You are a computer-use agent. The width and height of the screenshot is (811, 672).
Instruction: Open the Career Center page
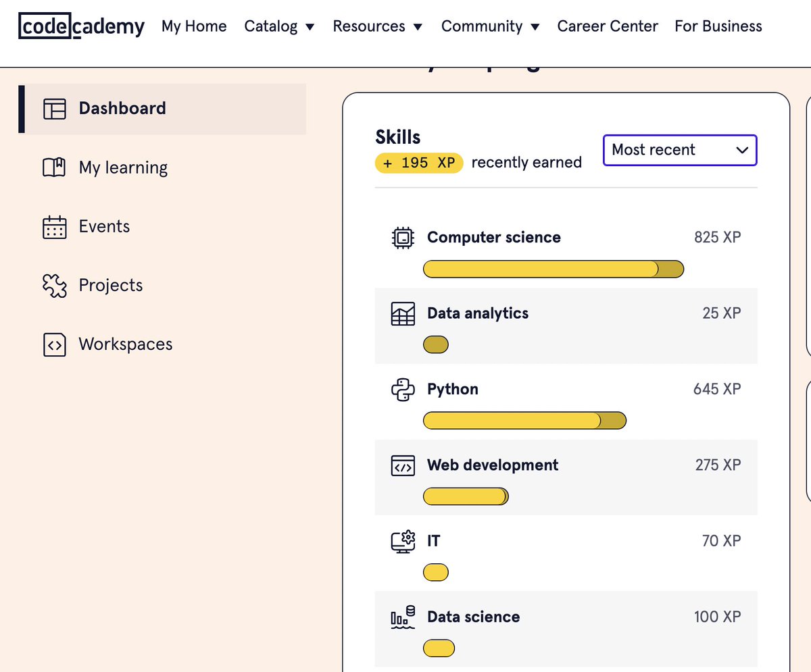pos(608,26)
